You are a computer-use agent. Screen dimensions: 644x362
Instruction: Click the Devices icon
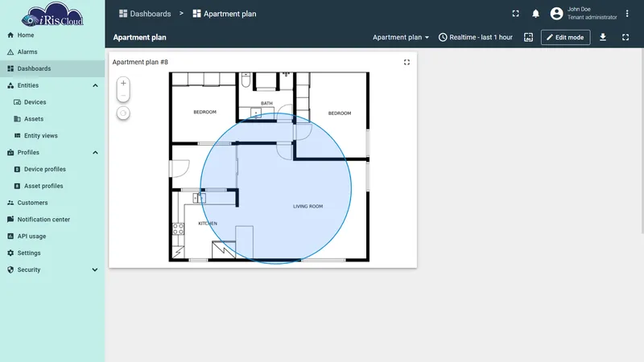17,102
